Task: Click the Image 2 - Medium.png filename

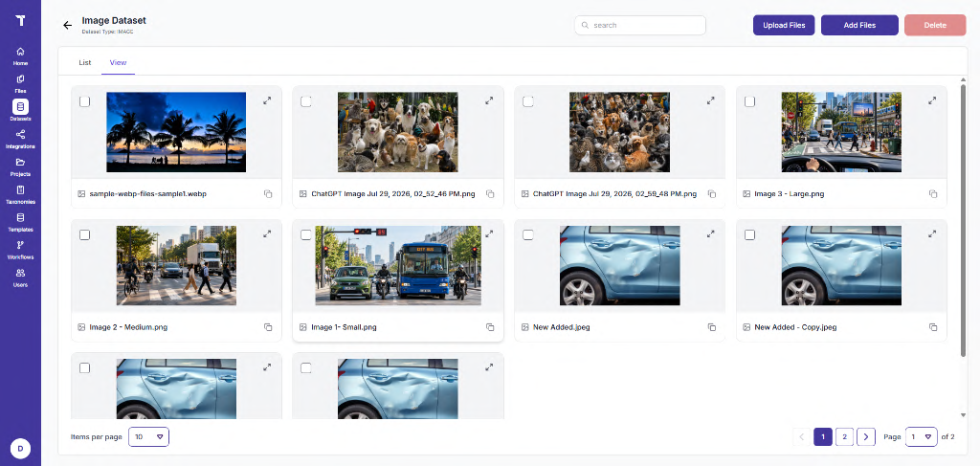Action: tap(128, 327)
